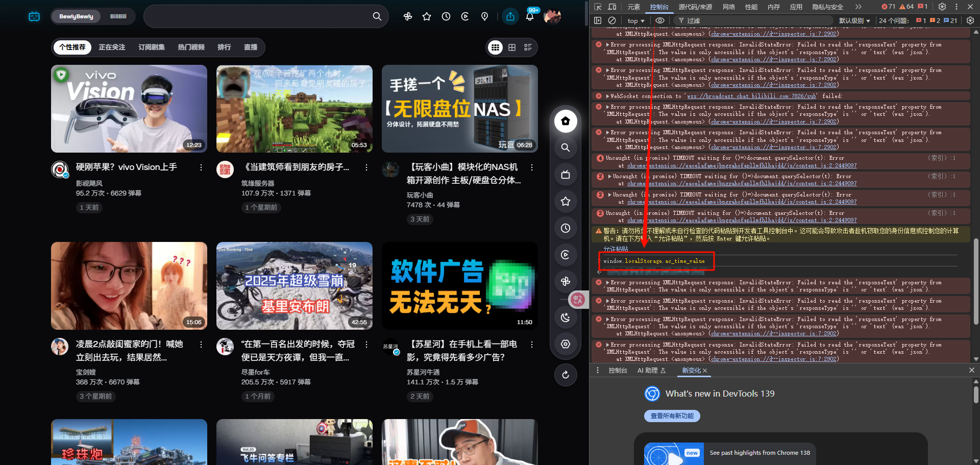Image resolution: width=980 pixels, height=465 pixels.
Task: Click the home icon in side dock
Action: (566, 121)
